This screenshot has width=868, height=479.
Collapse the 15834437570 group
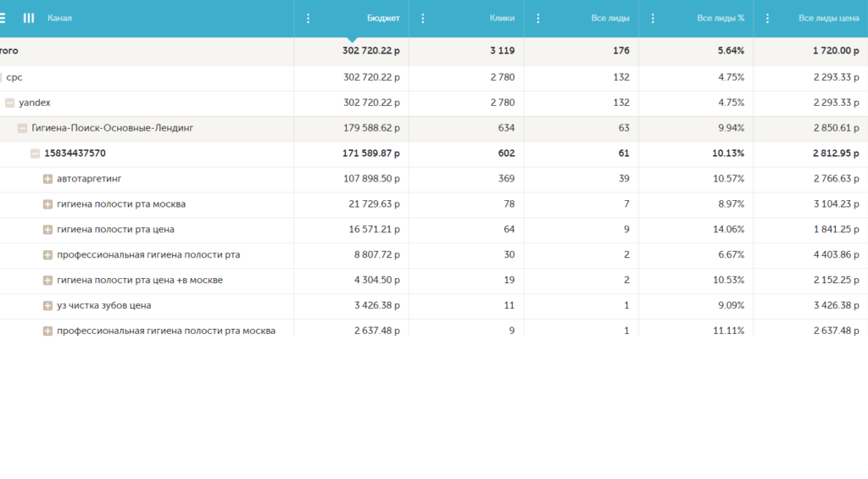(35, 153)
